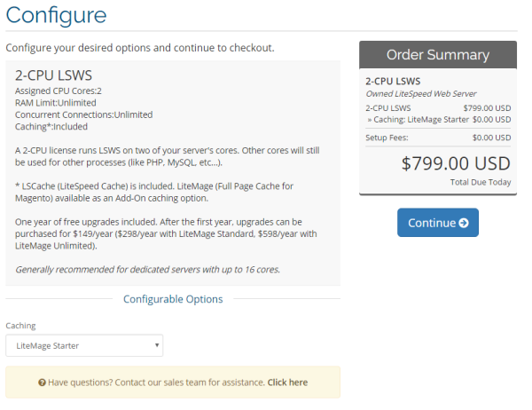Click the Order Summary panel header
The width and height of the screenshot is (532, 410).
[438, 55]
